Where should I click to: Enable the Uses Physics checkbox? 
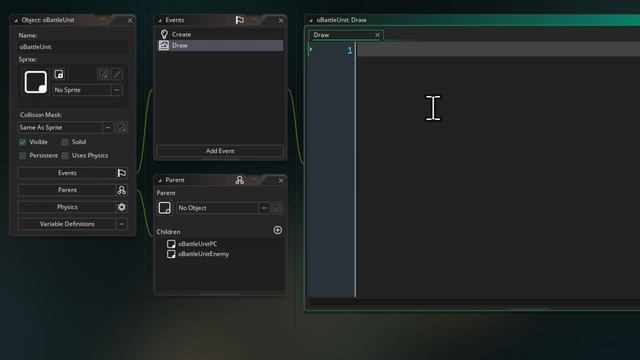point(65,156)
